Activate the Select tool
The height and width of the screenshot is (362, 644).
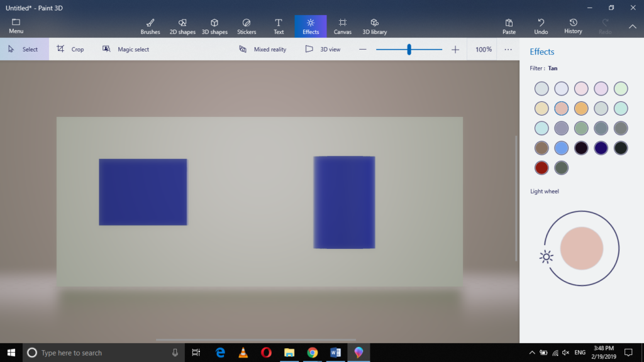(24, 49)
